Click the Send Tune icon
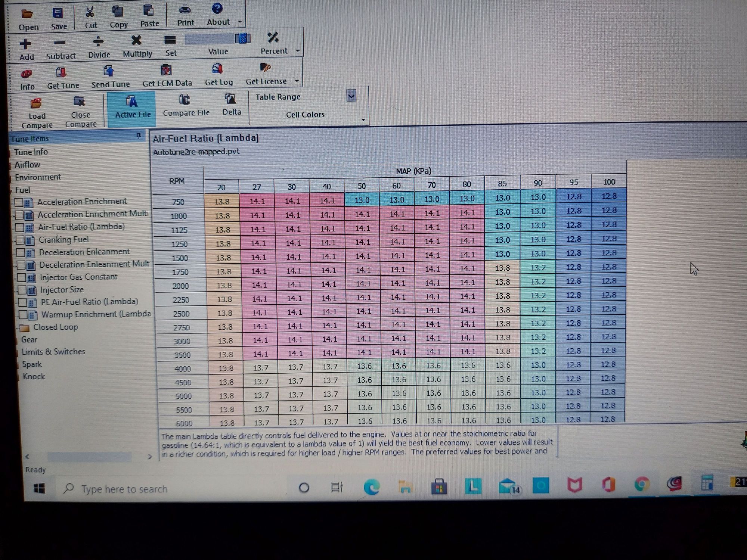 109,71
